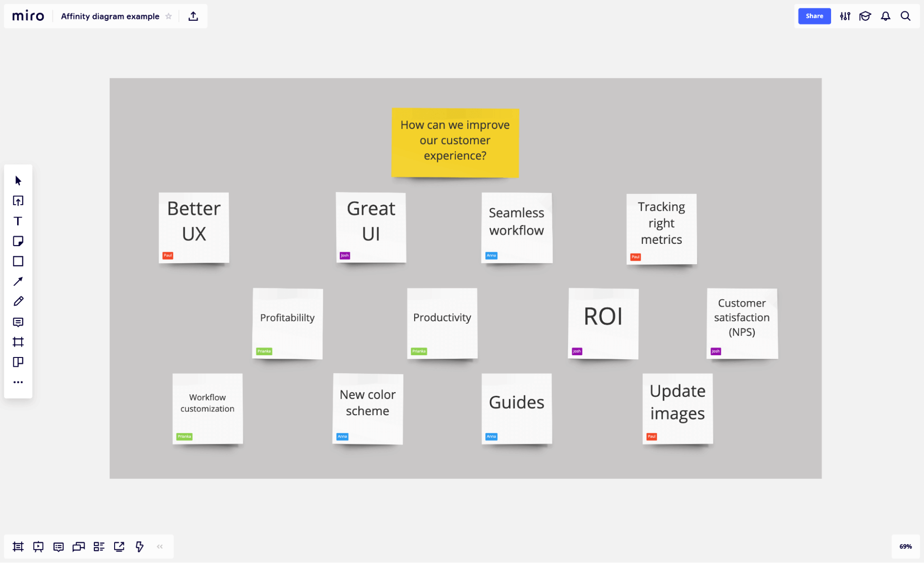Click the settings/mixer sliders icon
This screenshot has height=563, width=924.
[845, 16]
